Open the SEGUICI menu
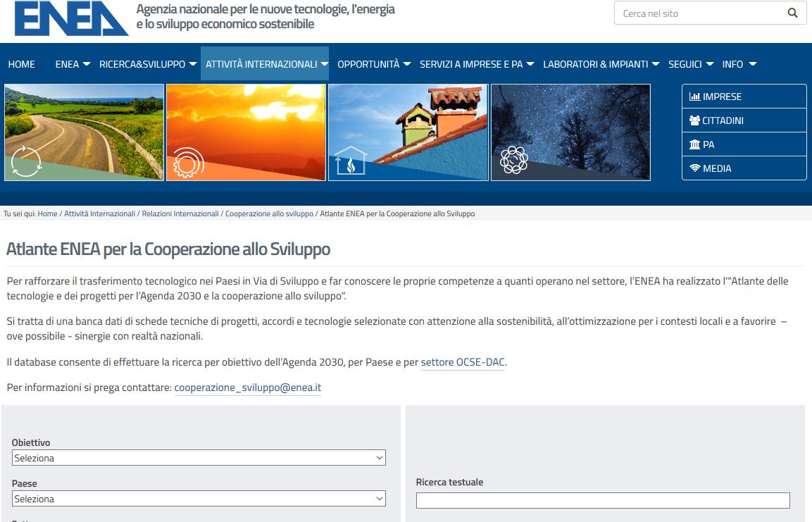812x522 pixels. point(691,64)
